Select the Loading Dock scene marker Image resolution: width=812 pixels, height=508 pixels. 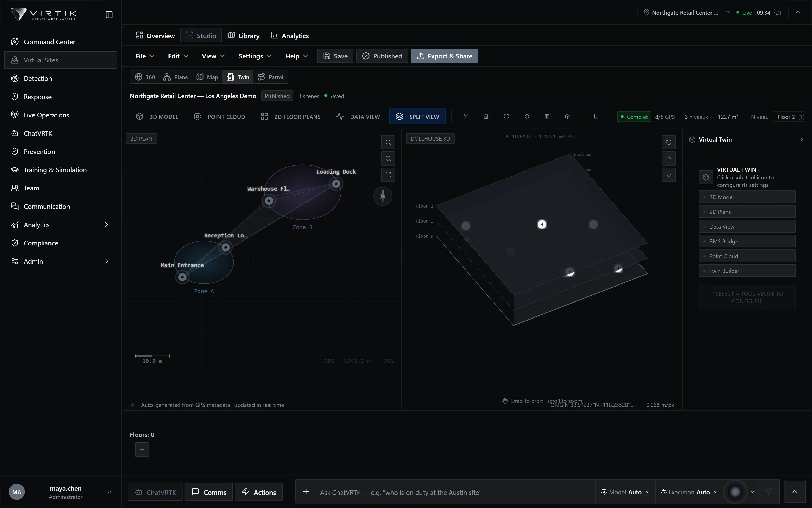pos(336,184)
